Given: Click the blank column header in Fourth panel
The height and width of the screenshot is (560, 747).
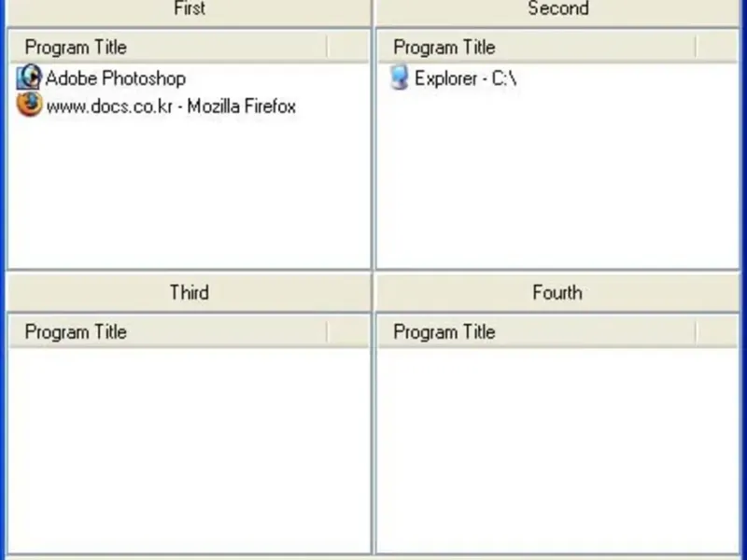Looking at the screenshot, I should [x=716, y=331].
